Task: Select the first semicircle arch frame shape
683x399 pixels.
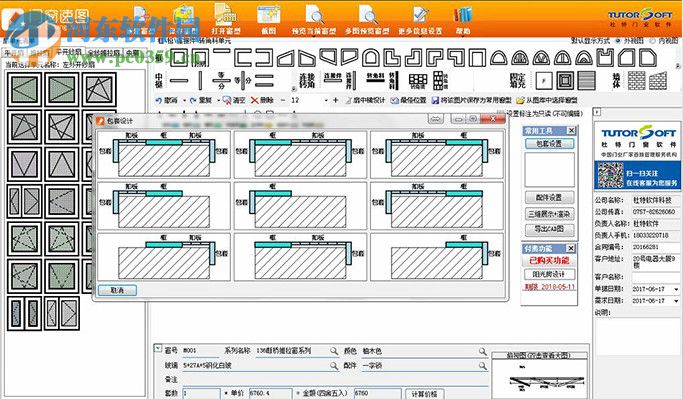Action: point(498,58)
